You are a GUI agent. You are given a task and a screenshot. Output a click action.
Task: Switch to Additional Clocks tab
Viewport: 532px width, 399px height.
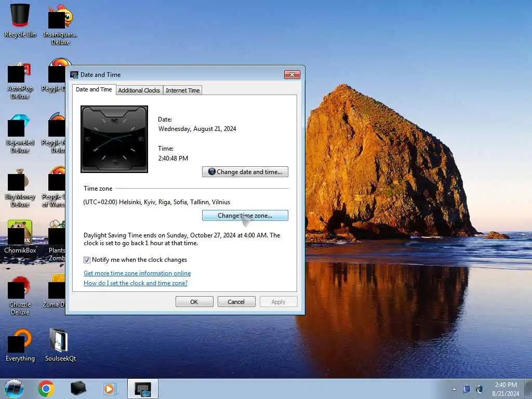[x=139, y=90]
